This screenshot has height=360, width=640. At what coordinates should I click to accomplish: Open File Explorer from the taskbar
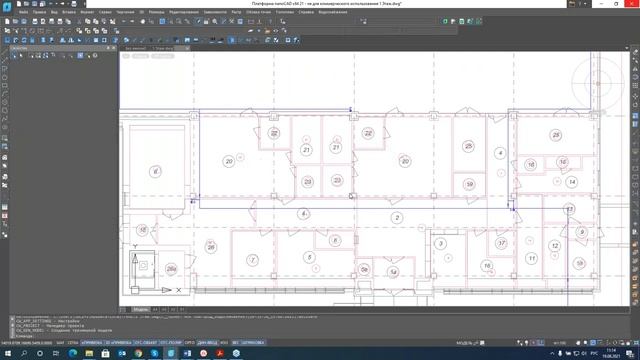(x=89, y=353)
